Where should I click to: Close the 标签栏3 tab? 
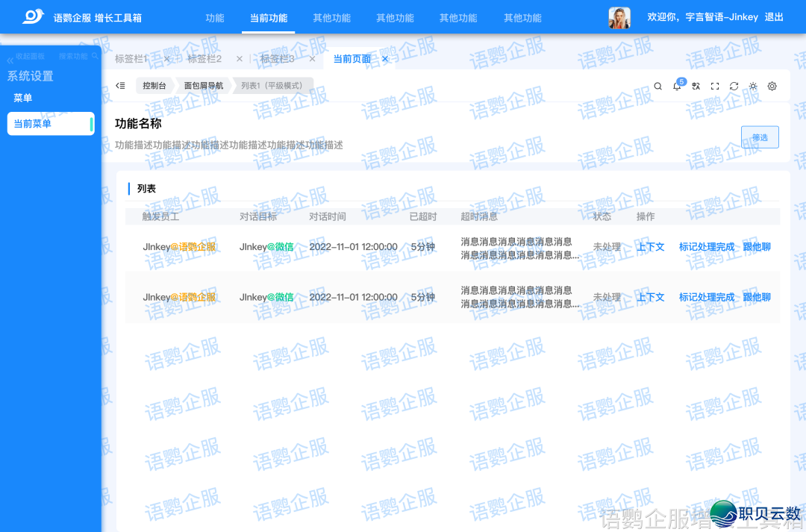coord(312,59)
